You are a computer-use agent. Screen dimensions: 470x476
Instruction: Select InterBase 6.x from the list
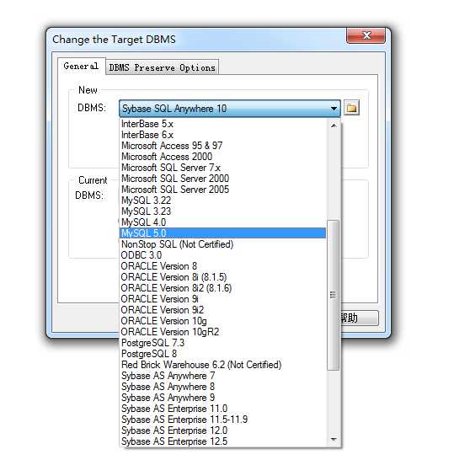coord(223,135)
